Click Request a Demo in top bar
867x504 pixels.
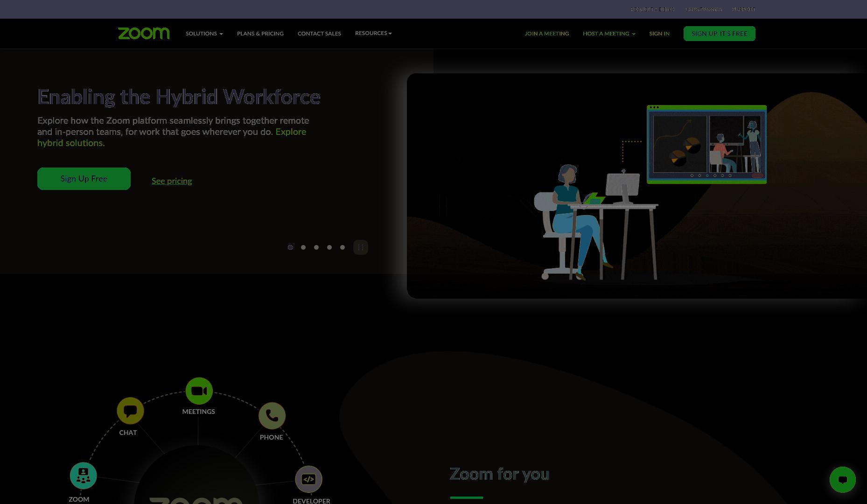tap(653, 9)
